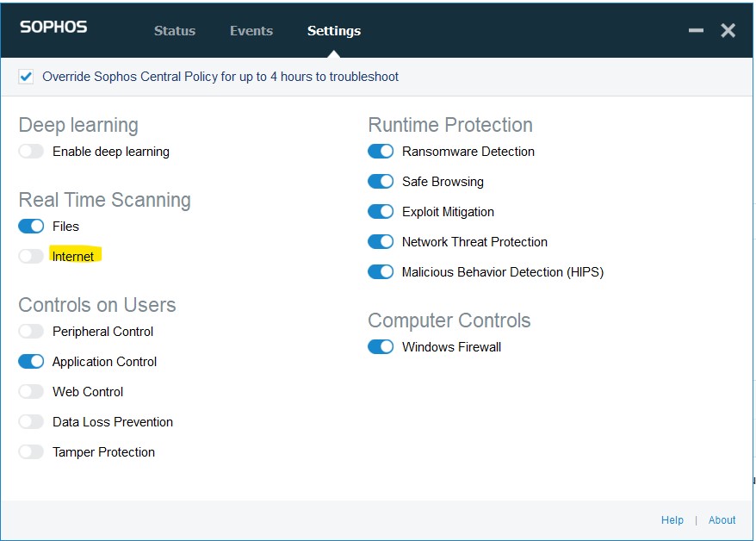756x541 pixels.
Task: Open the Help link
Action: coord(672,519)
